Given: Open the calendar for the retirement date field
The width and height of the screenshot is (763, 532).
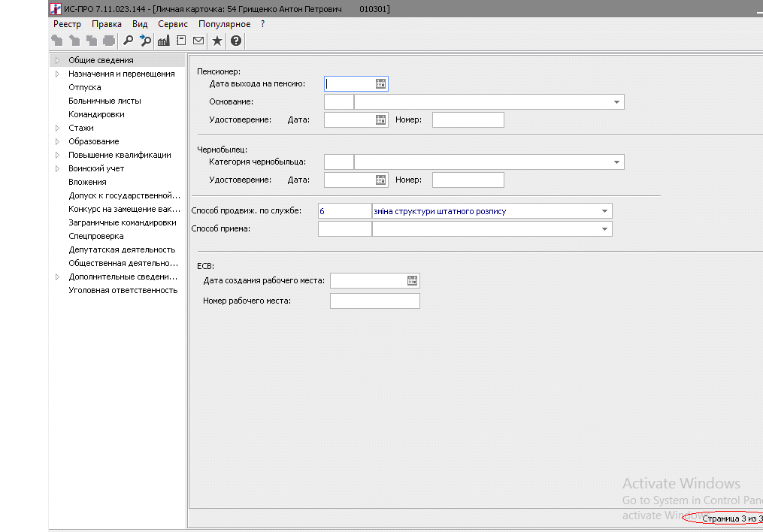Looking at the screenshot, I should 380,83.
